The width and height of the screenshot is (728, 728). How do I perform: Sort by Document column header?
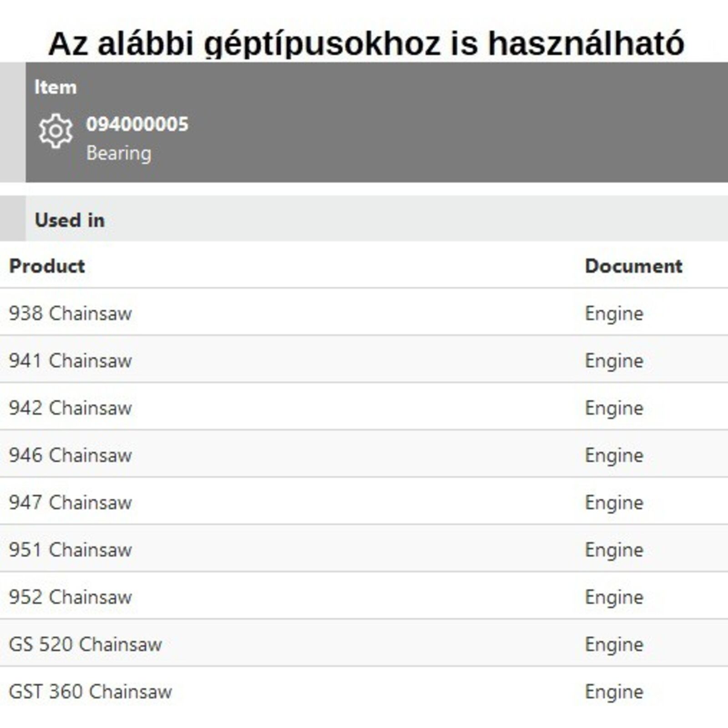tap(633, 266)
